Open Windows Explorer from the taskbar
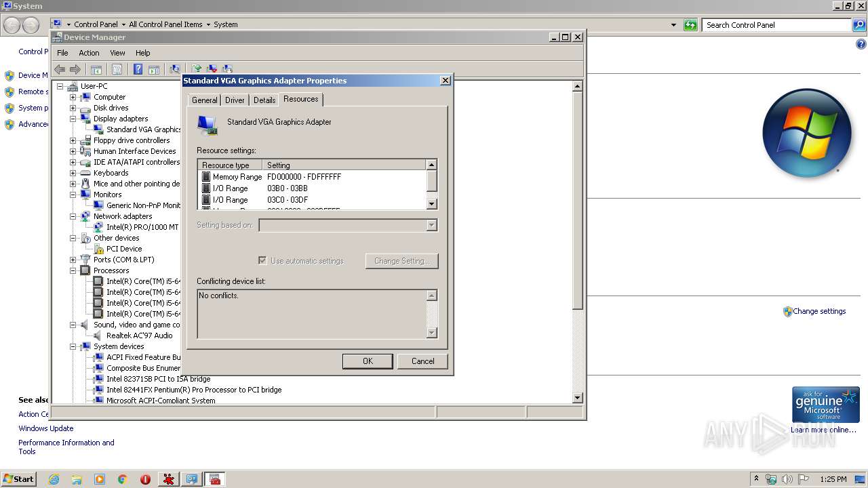 coord(77,479)
